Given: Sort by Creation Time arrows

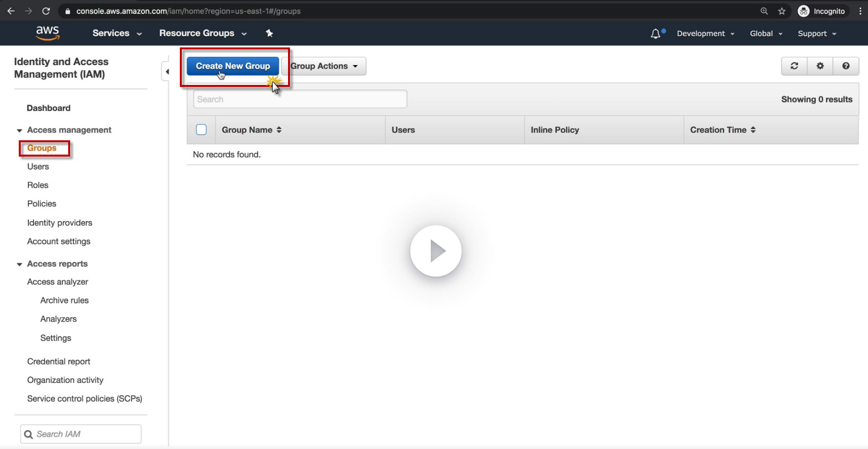Looking at the screenshot, I should coord(753,130).
